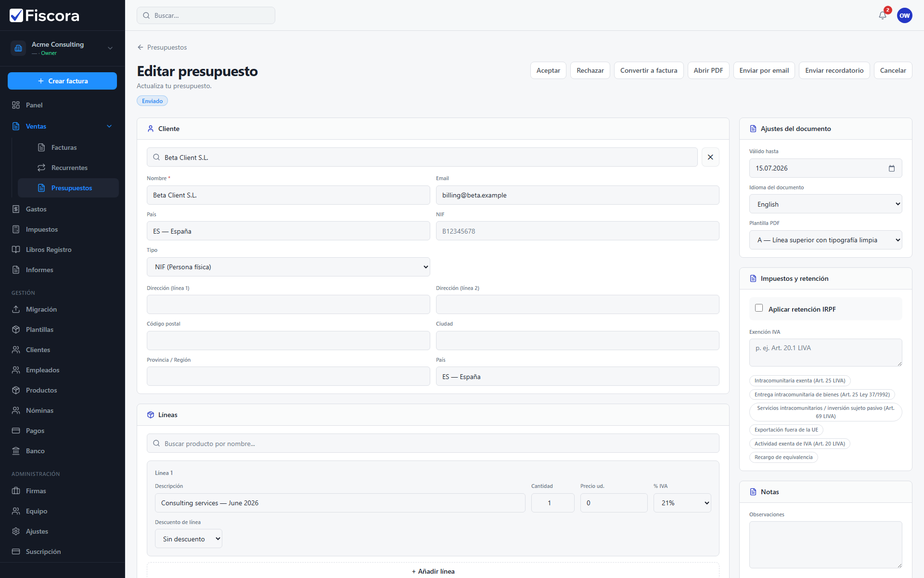924x578 pixels.
Task: Open the calendar picker for Válido hasta
Action: (x=891, y=168)
